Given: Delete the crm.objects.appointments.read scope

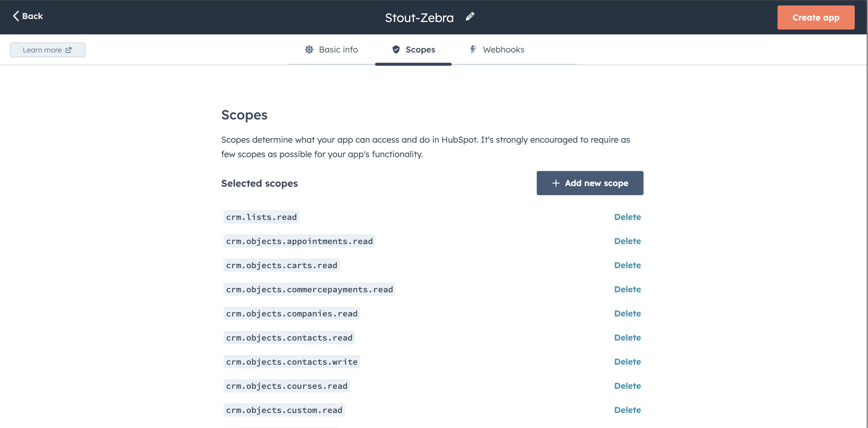Looking at the screenshot, I should (x=628, y=241).
